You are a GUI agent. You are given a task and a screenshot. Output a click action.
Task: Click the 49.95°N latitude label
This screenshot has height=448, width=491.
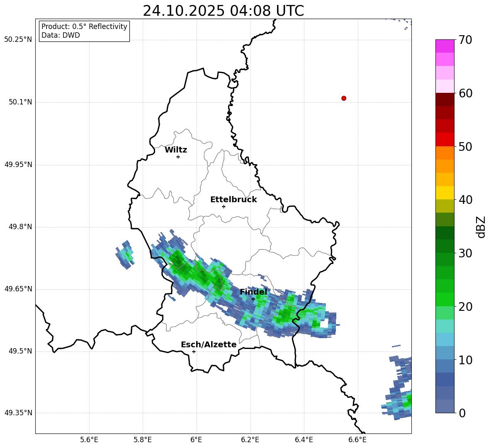[18, 165]
